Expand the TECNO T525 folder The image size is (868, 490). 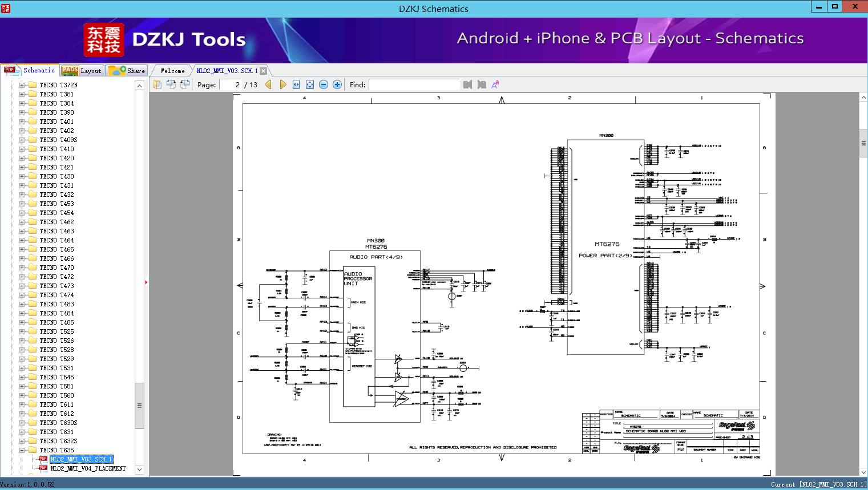(x=22, y=331)
